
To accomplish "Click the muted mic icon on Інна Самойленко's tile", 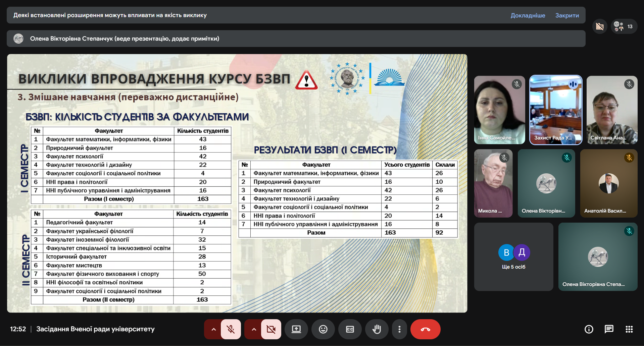I will 516,84.
